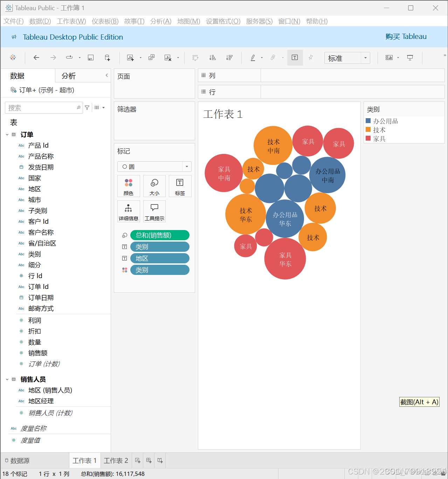Open the 大小 (Size) mark settings

154,186
